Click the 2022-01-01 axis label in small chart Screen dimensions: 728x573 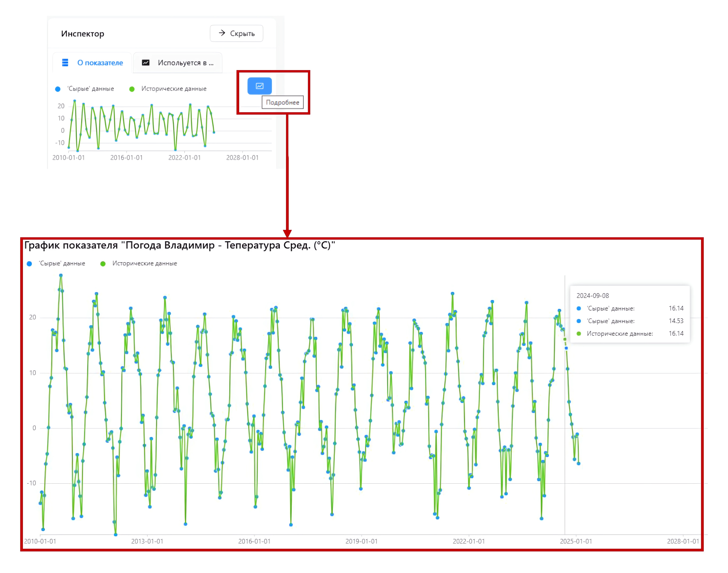(x=184, y=158)
